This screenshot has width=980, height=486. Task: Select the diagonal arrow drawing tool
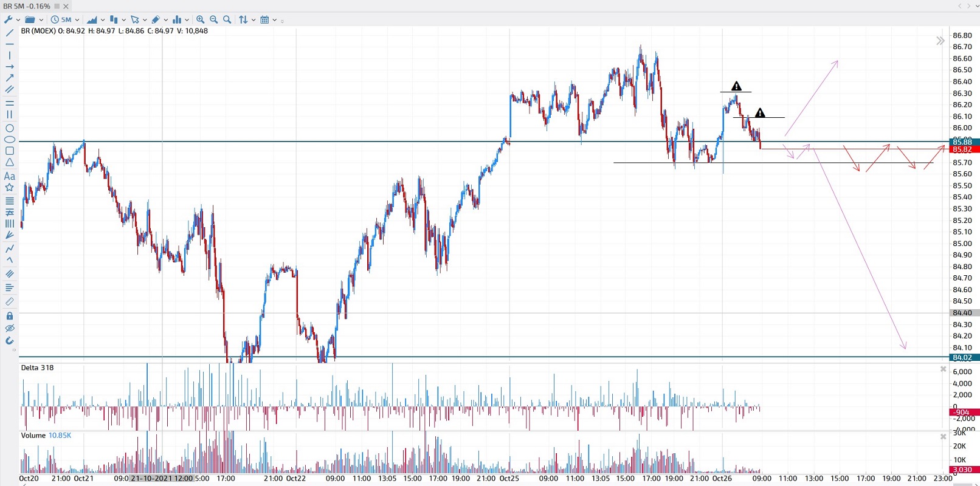tap(9, 78)
